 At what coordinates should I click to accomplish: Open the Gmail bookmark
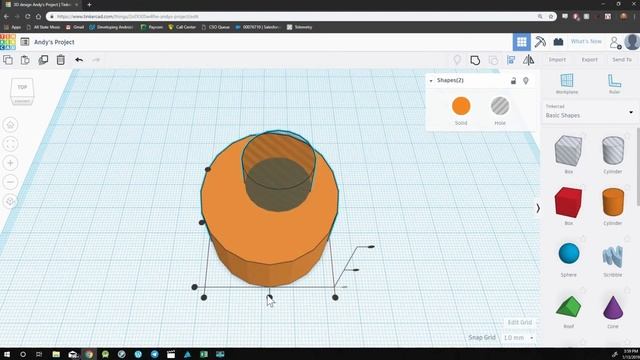coord(75,27)
